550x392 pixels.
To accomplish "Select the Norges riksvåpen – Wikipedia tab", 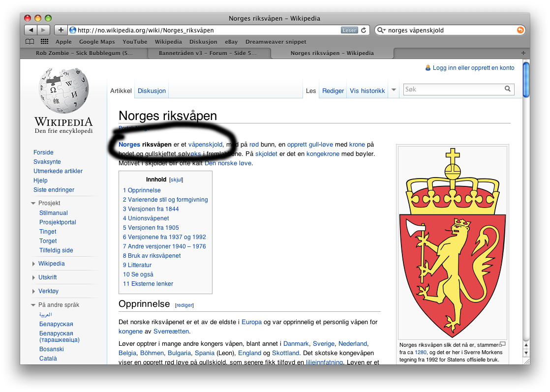I will 332,53.
